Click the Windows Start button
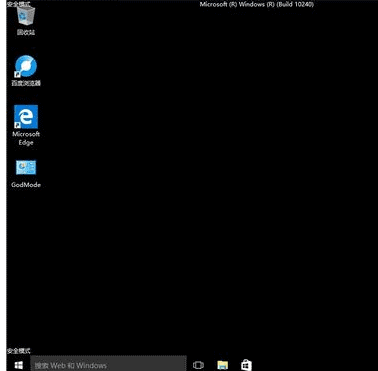378x371 pixels. 18,365
